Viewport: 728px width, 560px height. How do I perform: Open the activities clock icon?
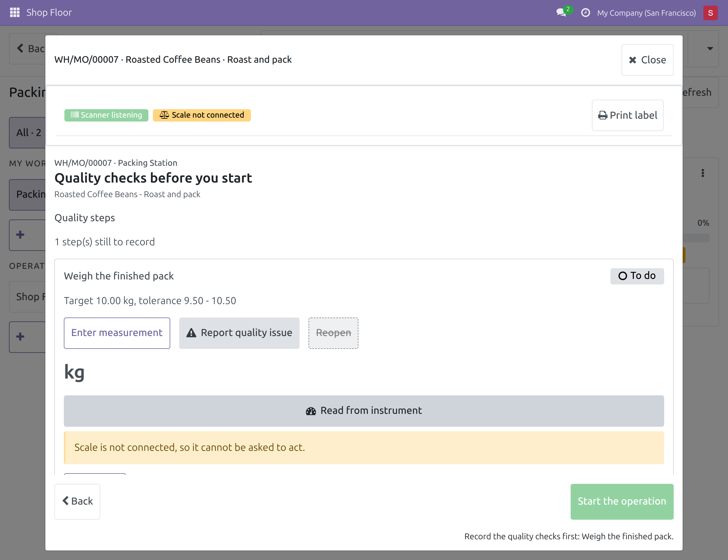coord(585,13)
